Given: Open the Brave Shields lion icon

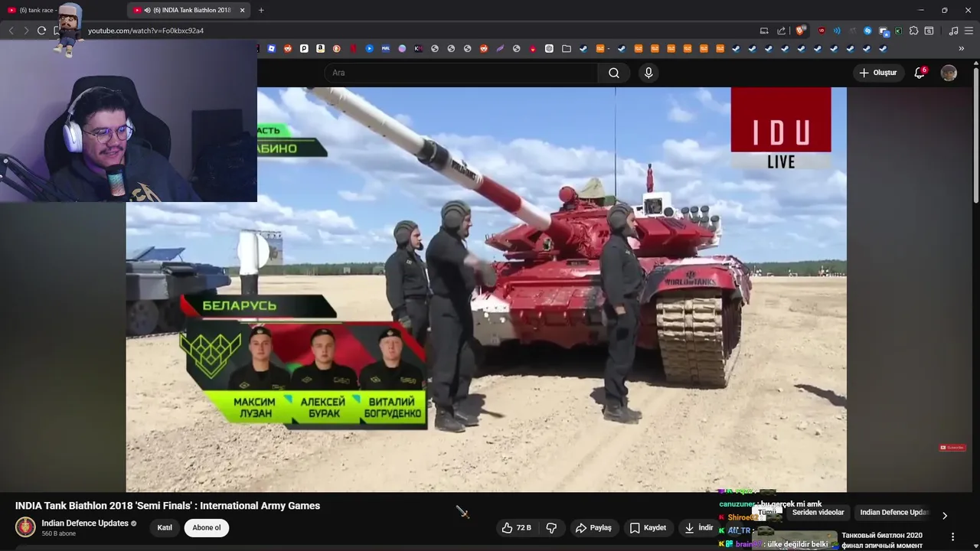Looking at the screenshot, I should tap(800, 31).
